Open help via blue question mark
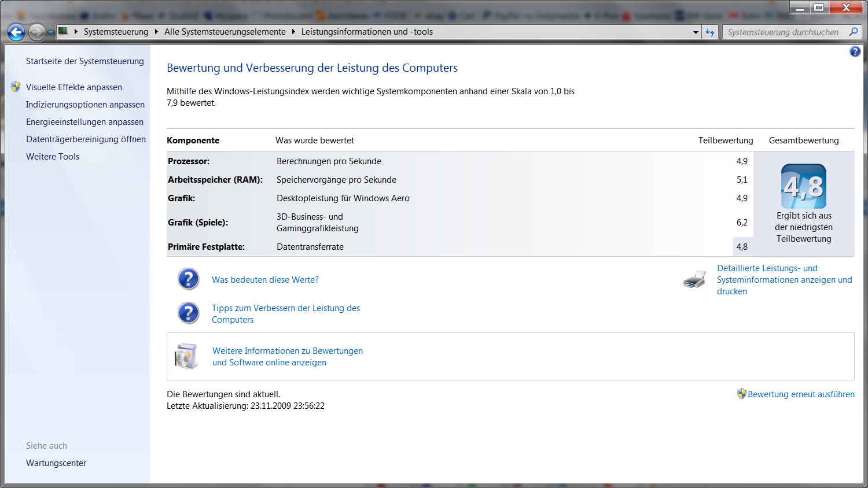The image size is (868, 488). [855, 52]
